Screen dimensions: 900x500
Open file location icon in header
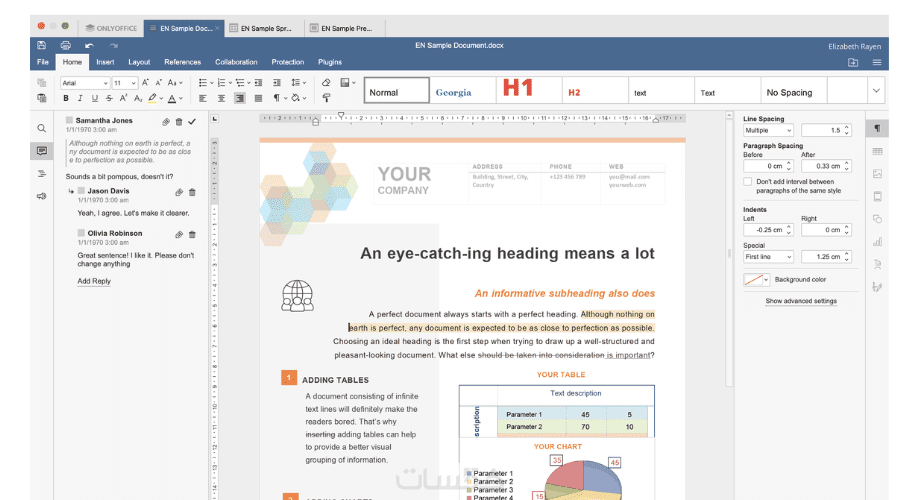click(853, 62)
